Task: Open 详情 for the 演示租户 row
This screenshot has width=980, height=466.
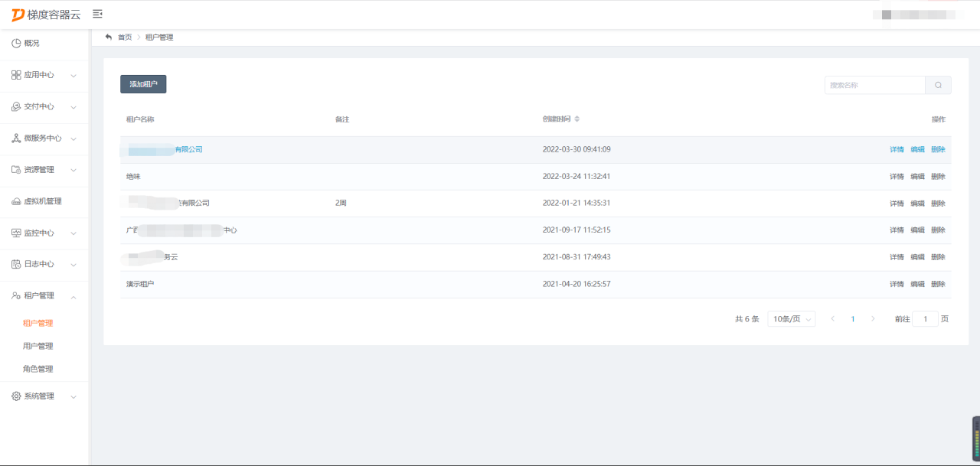Action: (x=897, y=284)
